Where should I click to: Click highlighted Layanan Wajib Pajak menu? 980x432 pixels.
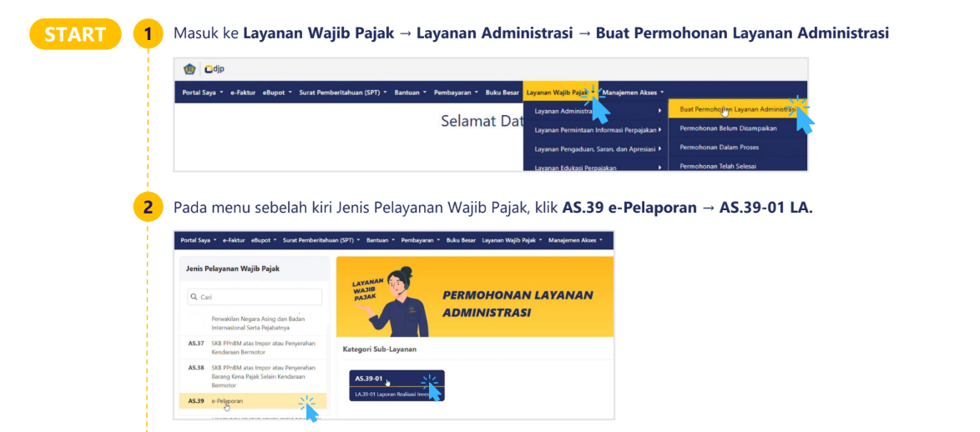(561, 93)
